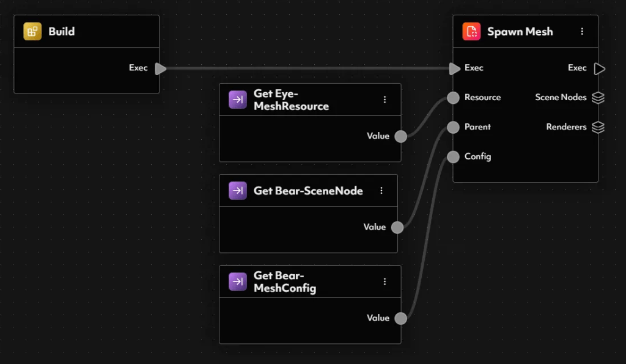This screenshot has height=364, width=626.
Task: Open the Get Eye-MeshResource options menu
Action: click(x=385, y=100)
